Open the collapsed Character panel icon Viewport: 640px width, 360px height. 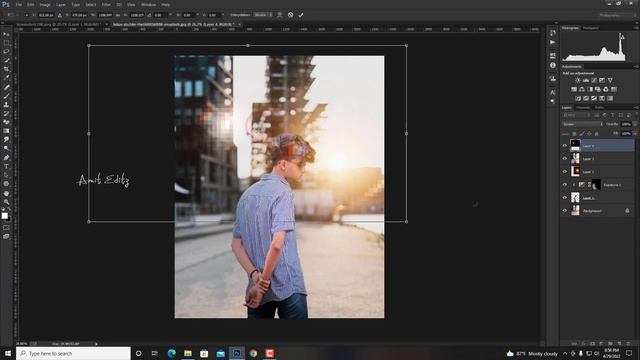553,92
